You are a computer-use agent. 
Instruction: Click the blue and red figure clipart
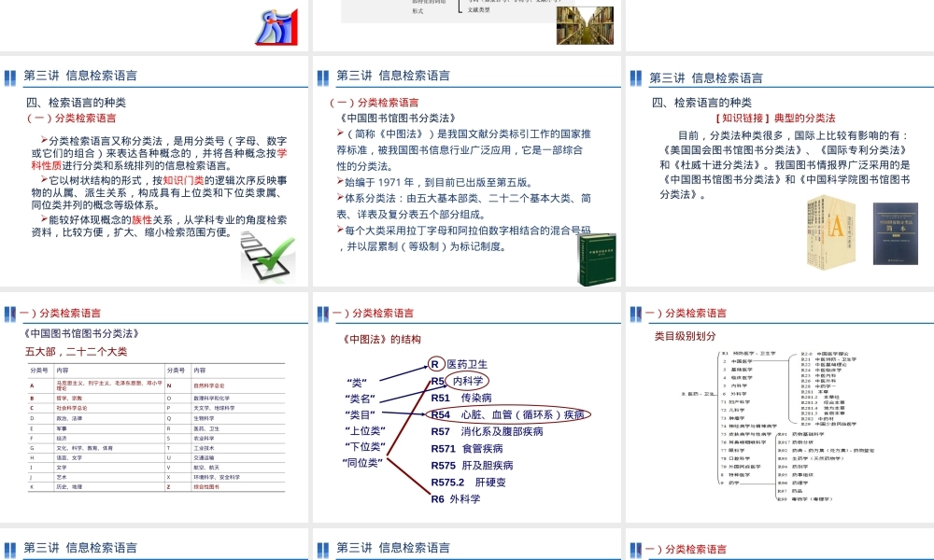277,27
